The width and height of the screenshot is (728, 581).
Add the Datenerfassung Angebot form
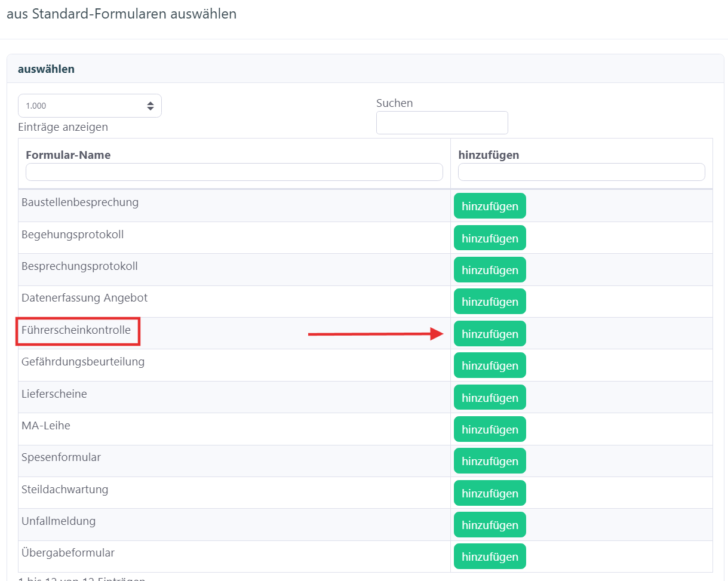(x=490, y=302)
